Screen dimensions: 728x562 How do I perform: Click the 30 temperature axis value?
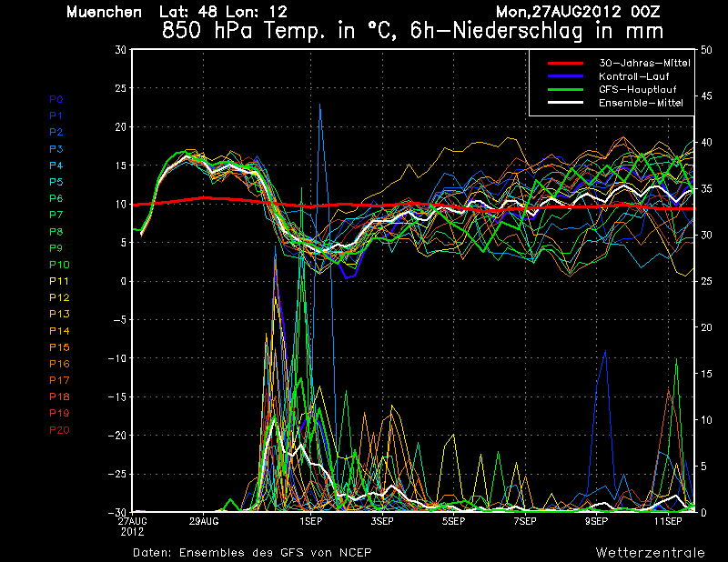pyautogui.click(x=121, y=50)
